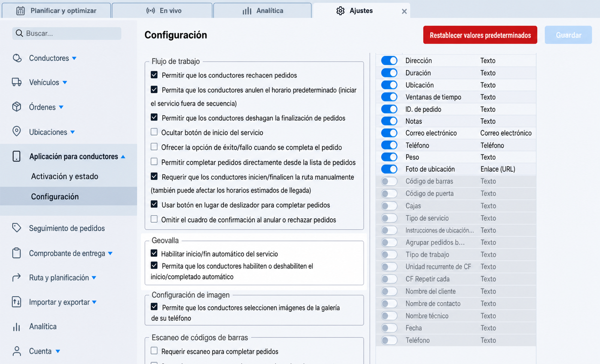Click the Vehículos truck icon
Image resolution: width=600 pixels, height=364 pixels.
(x=16, y=82)
